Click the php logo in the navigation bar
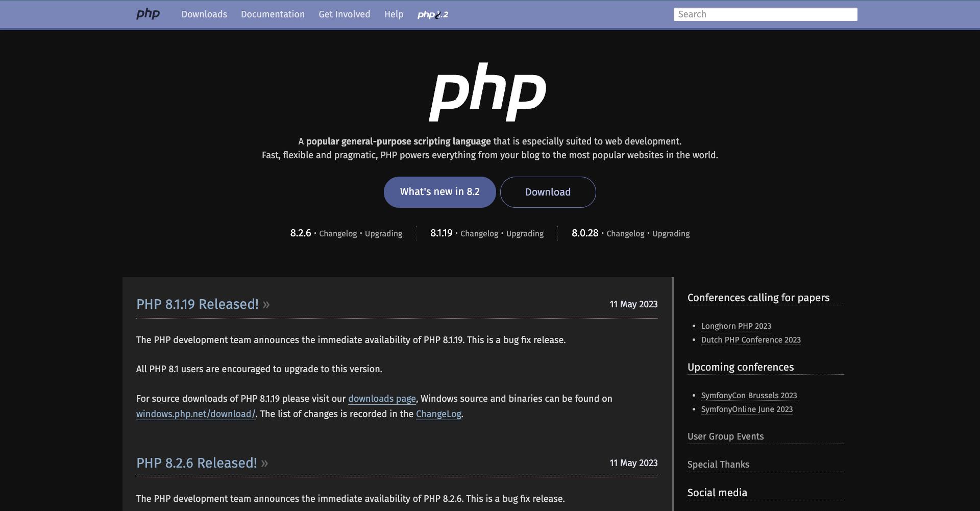 click(148, 14)
